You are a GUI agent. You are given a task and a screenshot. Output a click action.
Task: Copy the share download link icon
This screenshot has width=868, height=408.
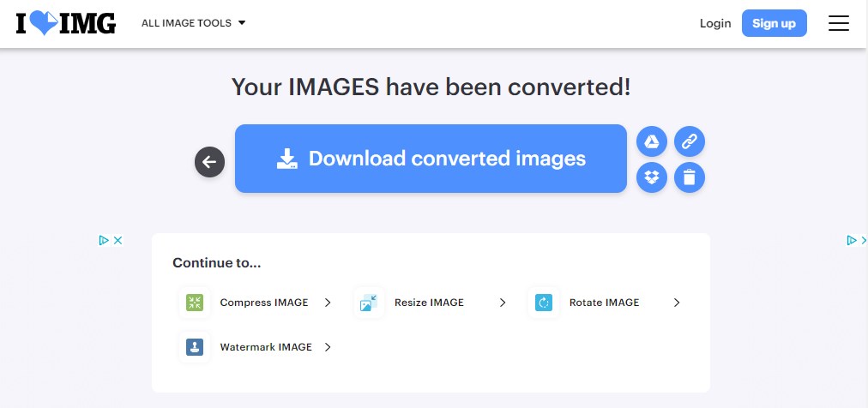690,141
